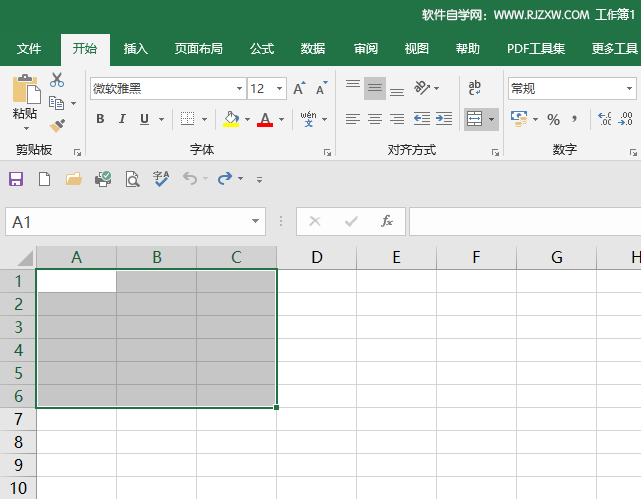This screenshot has height=499, width=641.
Task: Select row 7 header
Action: 18,419
